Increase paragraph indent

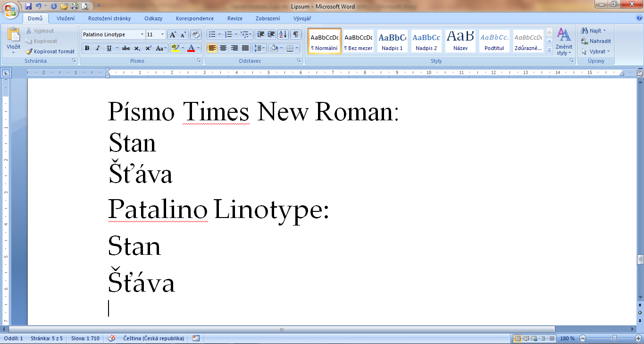click(271, 34)
